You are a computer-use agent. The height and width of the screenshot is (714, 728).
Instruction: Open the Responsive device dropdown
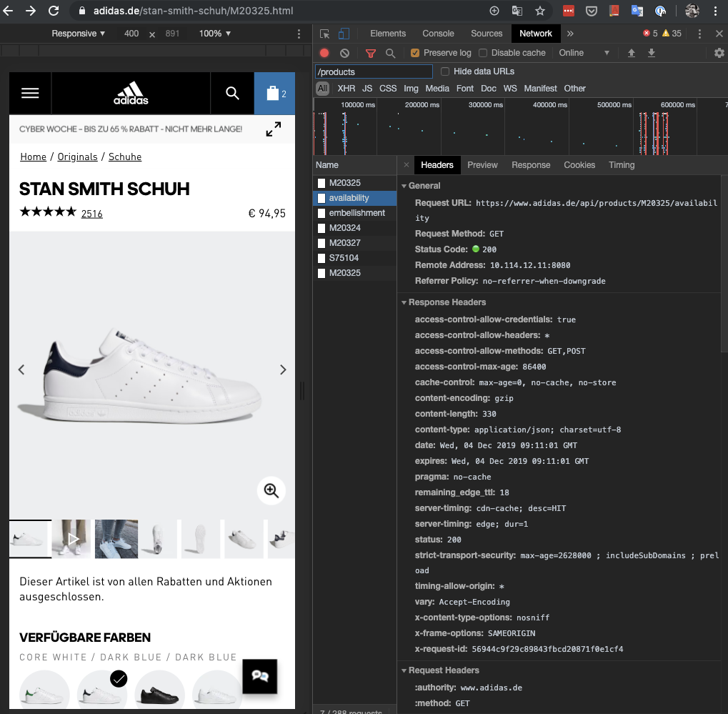pyautogui.click(x=78, y=34)
